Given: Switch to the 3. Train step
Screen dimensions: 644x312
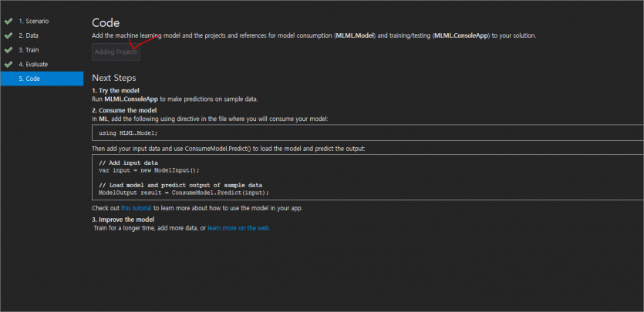Looking at the screenshot, I should [29, 50].
